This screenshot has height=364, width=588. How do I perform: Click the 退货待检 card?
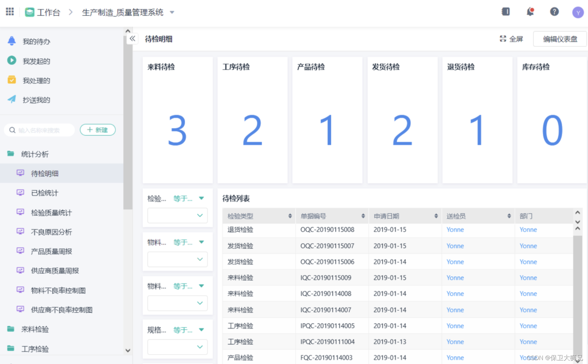[x=477, y=120]
